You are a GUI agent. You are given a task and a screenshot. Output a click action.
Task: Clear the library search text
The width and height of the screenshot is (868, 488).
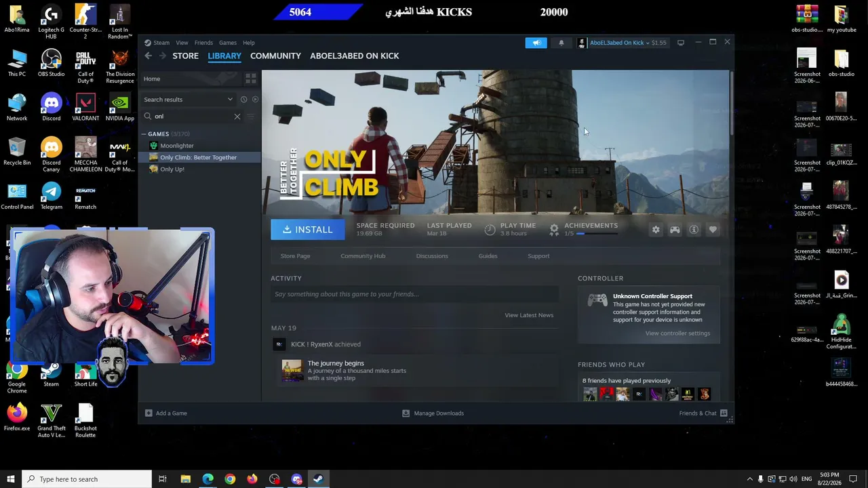click(237, 117)
